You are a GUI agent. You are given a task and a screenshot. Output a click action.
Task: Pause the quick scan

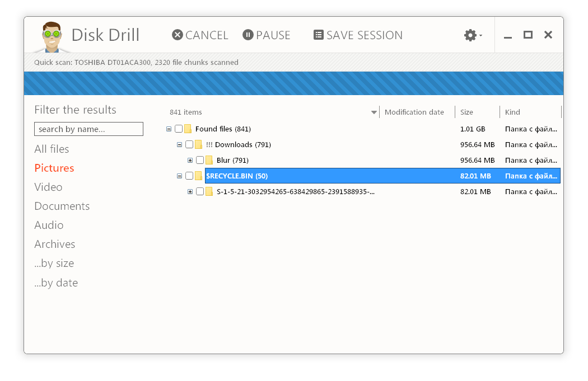[266, 35]
